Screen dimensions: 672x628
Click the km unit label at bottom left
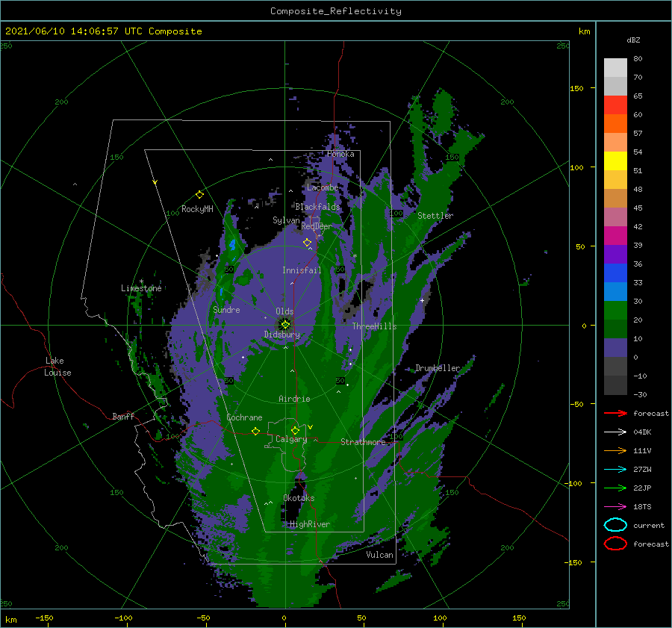tap(10, 620)
